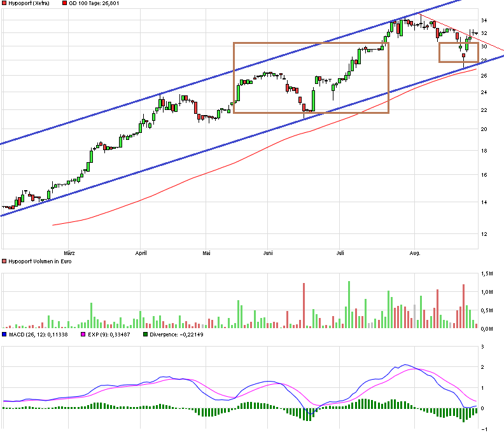
Task: Click the 12 price axis label
Action: [484, 234]
